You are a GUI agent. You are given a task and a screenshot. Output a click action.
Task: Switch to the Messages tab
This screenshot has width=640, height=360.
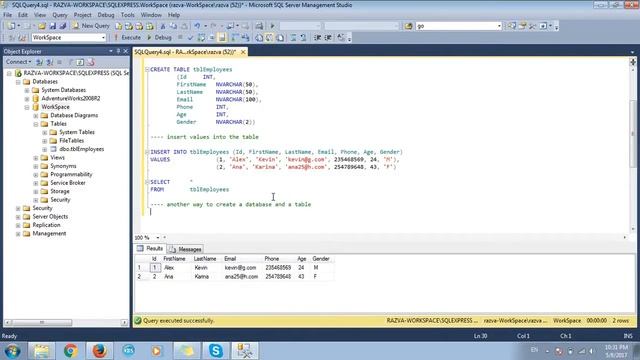coord(185,249)
